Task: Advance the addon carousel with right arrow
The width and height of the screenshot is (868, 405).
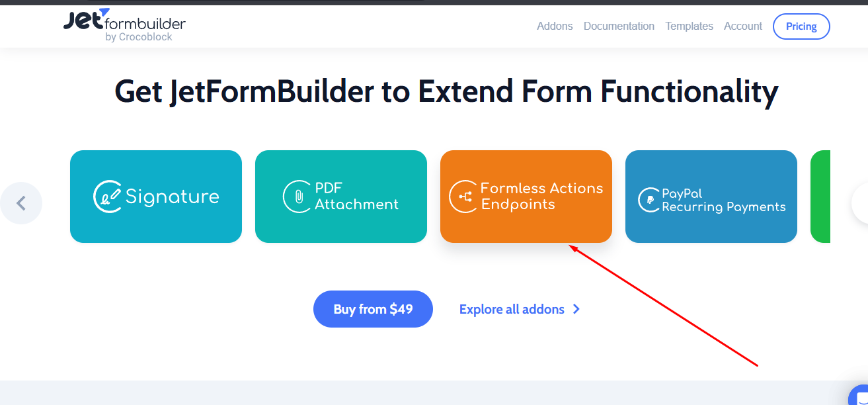Action: tap(860, 203)
